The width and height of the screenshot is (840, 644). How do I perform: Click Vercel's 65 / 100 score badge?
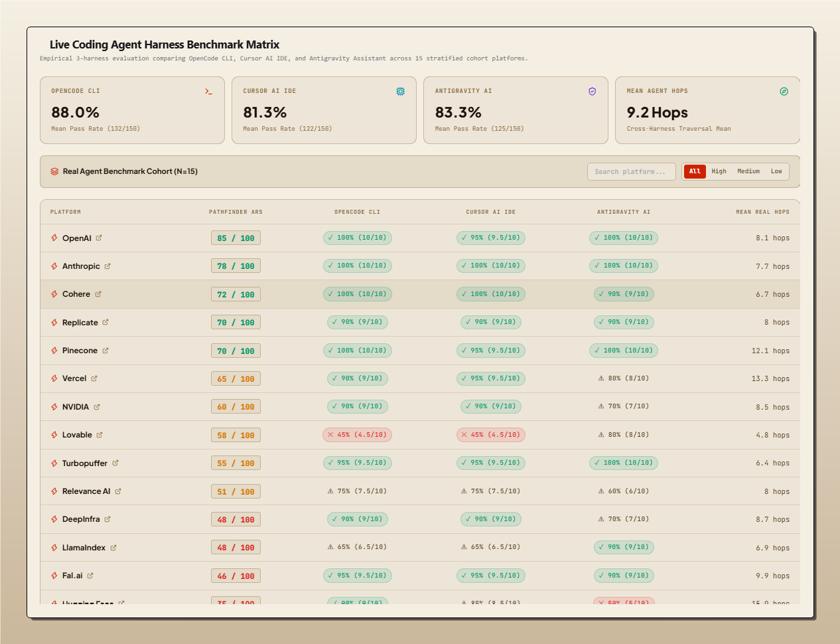tap(236, 379)
